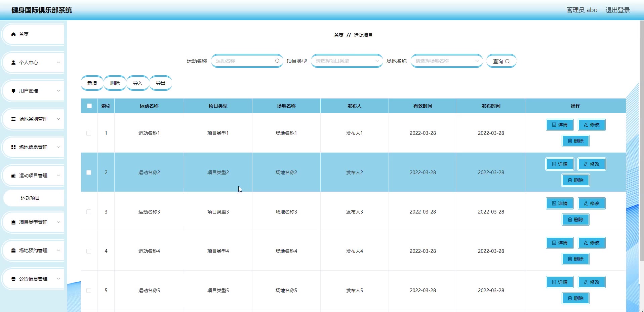The height and width of the screenshot is (312, 644).
Task: Click the vertical page scrollbar
Action: click(x=642, y=141)
